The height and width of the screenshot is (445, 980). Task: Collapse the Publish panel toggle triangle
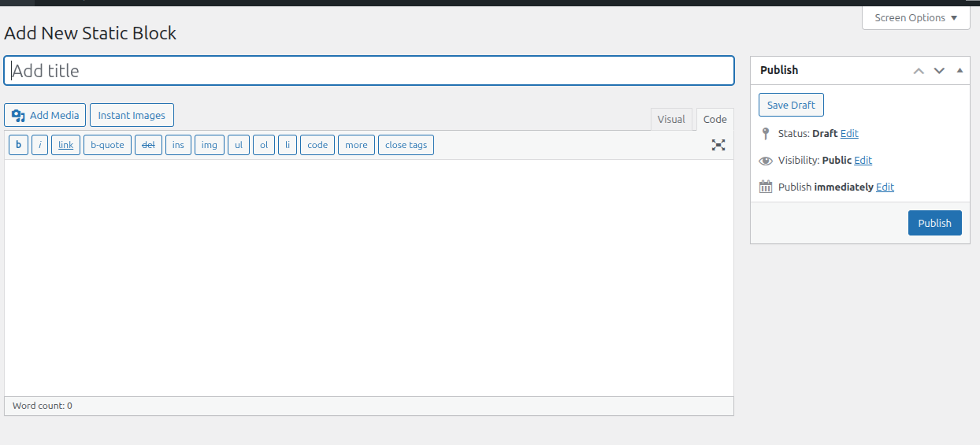960,70
